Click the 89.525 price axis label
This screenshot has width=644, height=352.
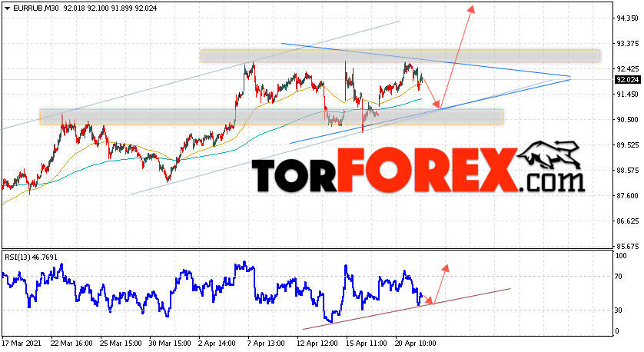[627, 145]
